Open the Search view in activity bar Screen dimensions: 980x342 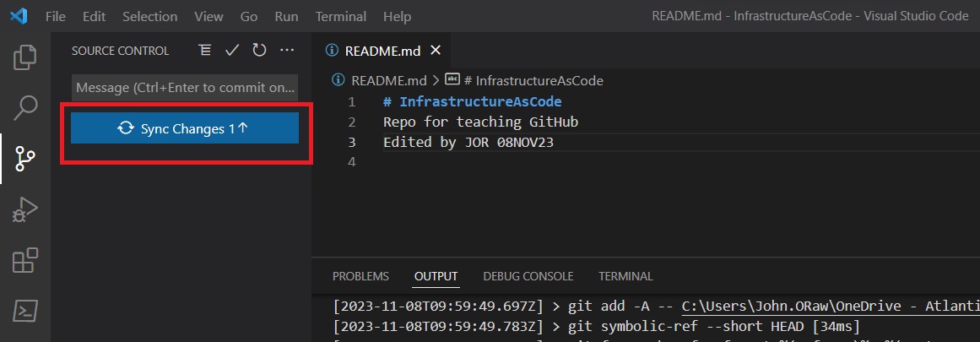click(x=25, y=107)
